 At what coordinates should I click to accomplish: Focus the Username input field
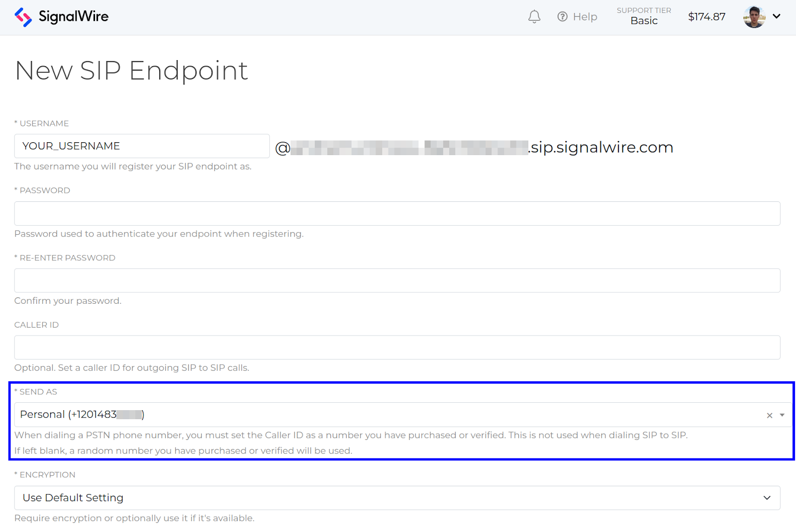click(142, 146)
